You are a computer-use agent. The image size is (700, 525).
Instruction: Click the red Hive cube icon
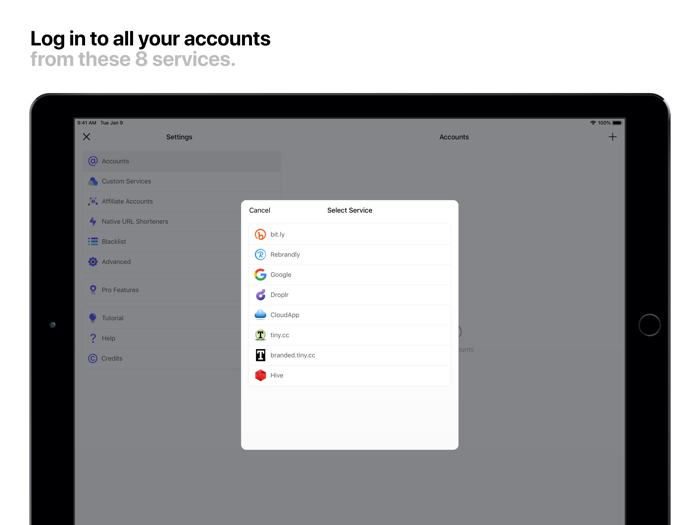click(260, 375)
